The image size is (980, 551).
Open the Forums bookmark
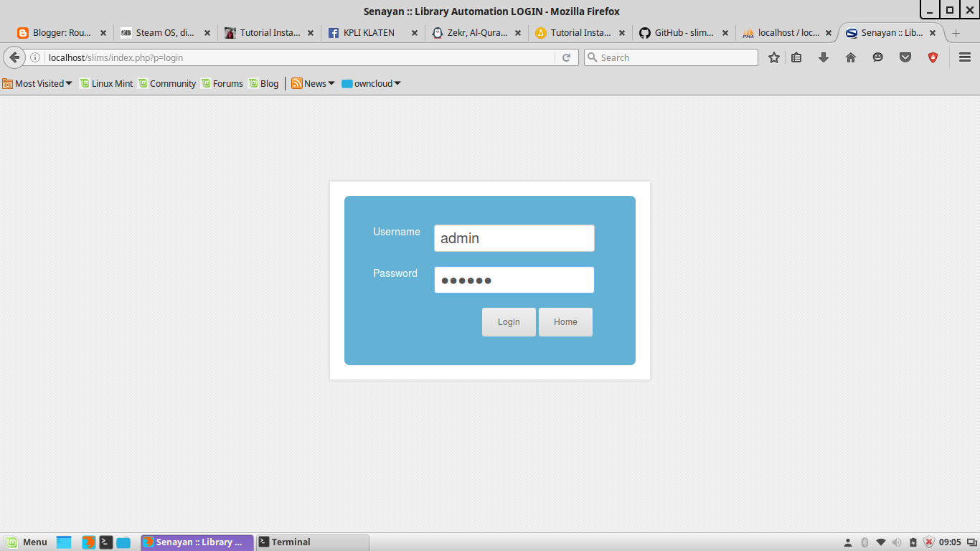(222, 83)
